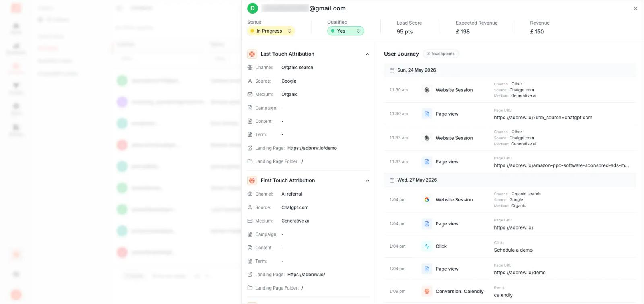Click the Medium envelope icon under First Touch

(x=250, y=221)
